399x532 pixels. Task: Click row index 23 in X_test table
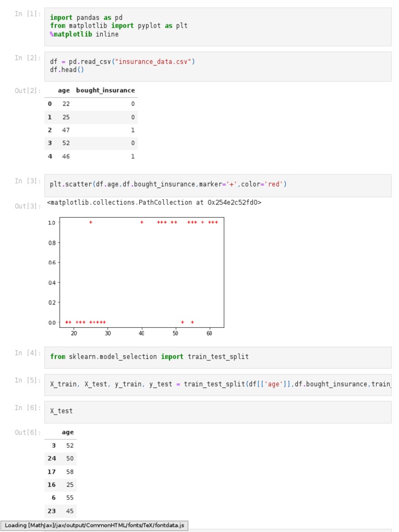[51, 511]
